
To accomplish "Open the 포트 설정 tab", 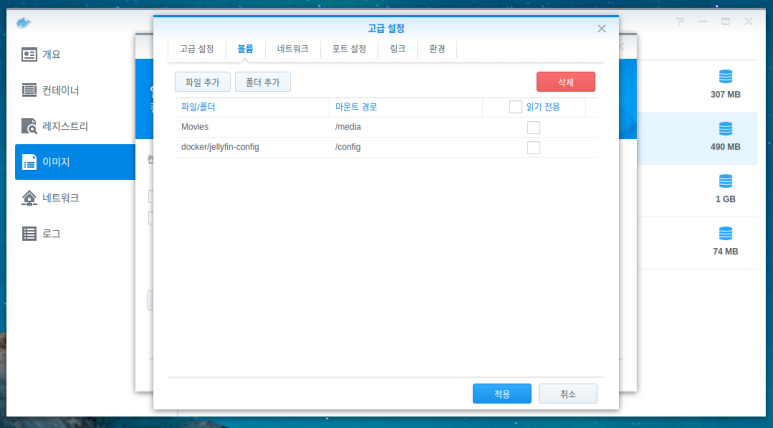I will point(349,49).
